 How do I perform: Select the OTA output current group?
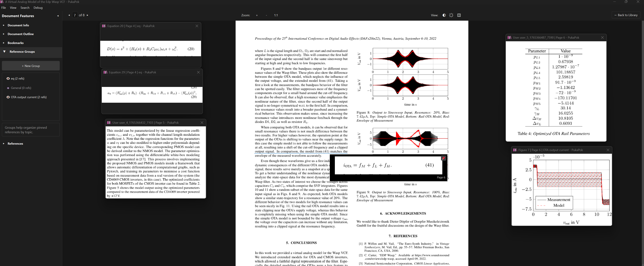coord(29,97)
